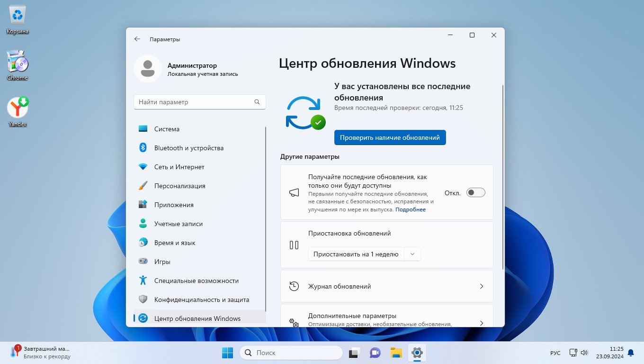Click Проверить наличие обновлений button

[390, 137]
